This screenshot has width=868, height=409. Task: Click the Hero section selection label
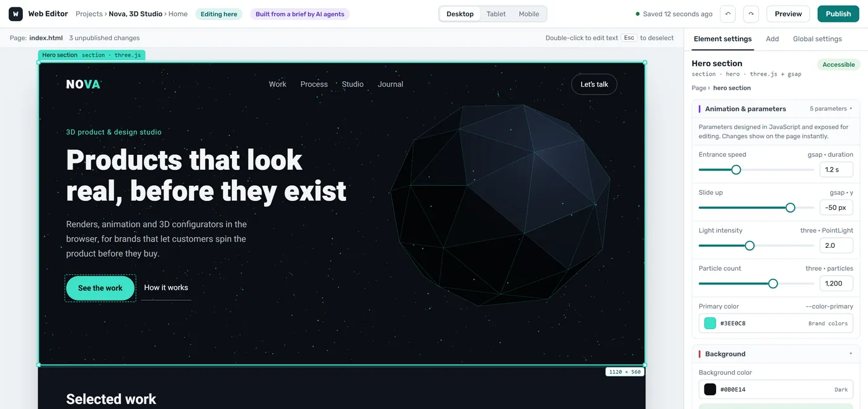click(x=92, y=55)
